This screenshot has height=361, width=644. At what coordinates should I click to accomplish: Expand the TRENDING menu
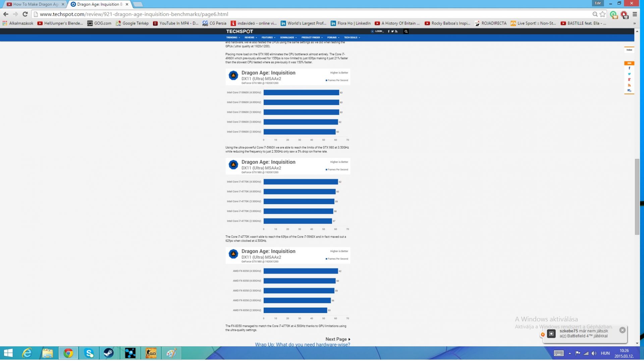coord(233,38)
